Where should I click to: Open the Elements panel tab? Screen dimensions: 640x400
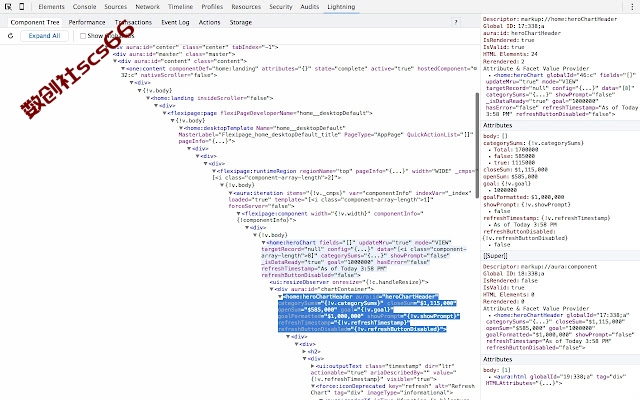51,7
